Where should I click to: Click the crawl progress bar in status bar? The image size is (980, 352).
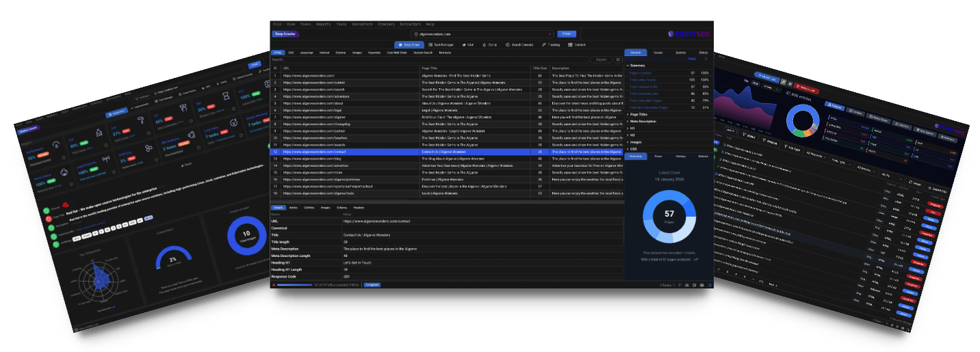pos(294,284)
